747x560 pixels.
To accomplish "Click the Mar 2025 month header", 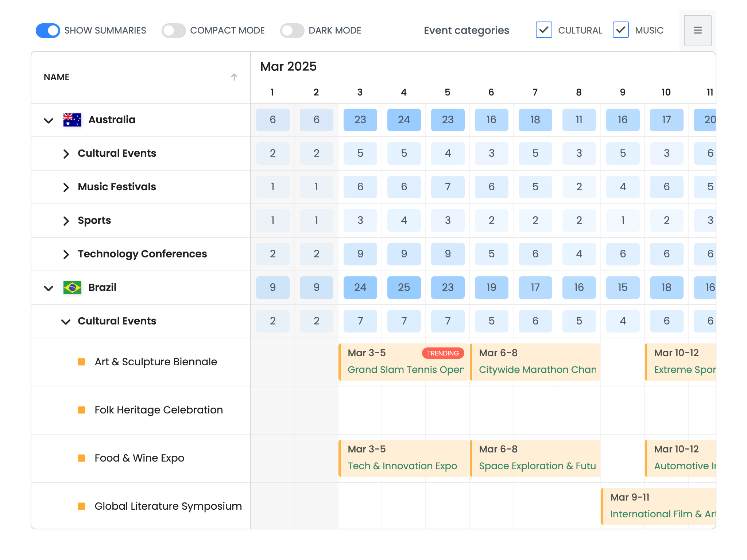I will pos(288,66).
